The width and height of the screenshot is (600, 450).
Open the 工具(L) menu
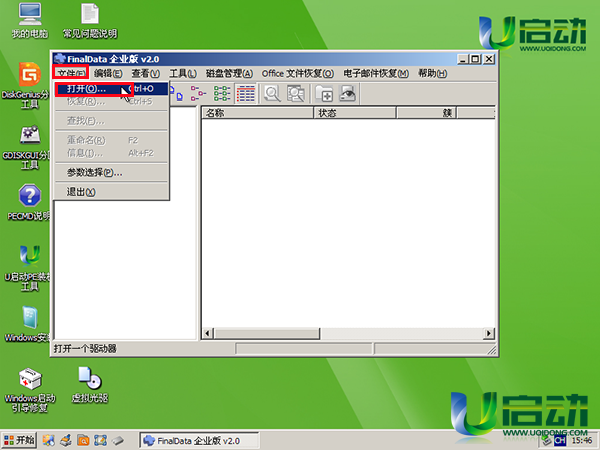pos(183,73)
